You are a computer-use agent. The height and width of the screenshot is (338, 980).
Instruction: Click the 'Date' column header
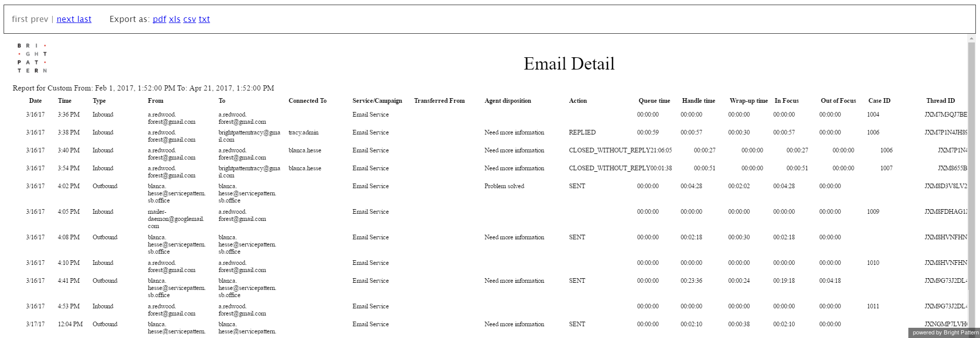click(x=35, y=101)
